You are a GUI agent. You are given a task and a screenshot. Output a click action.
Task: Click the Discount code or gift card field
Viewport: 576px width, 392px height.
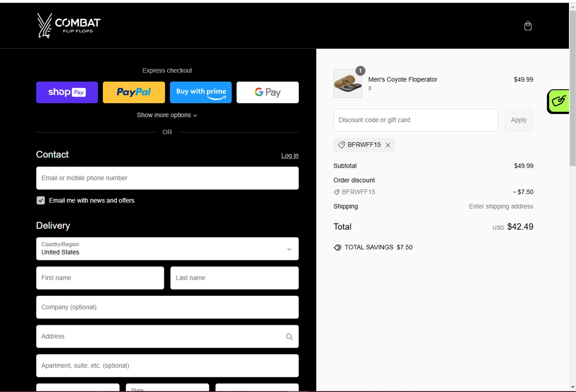click(416, 120)
